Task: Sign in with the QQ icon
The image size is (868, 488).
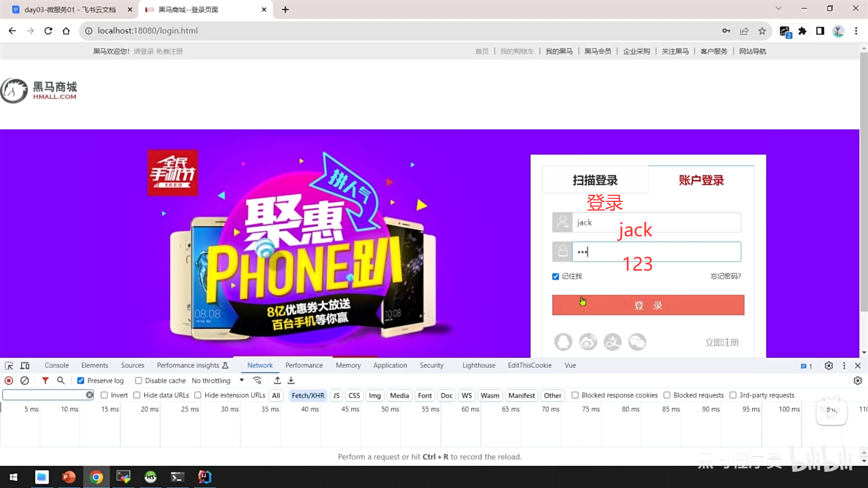Action: [x=563, y=342]
